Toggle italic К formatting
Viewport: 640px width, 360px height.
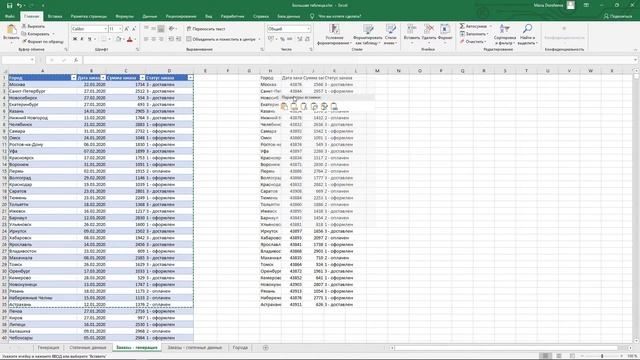(x=82, y=39)
